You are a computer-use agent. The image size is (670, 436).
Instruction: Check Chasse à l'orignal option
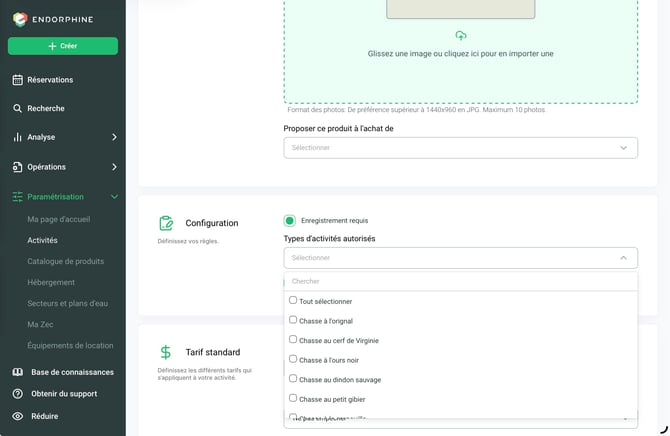coord(293,320)
